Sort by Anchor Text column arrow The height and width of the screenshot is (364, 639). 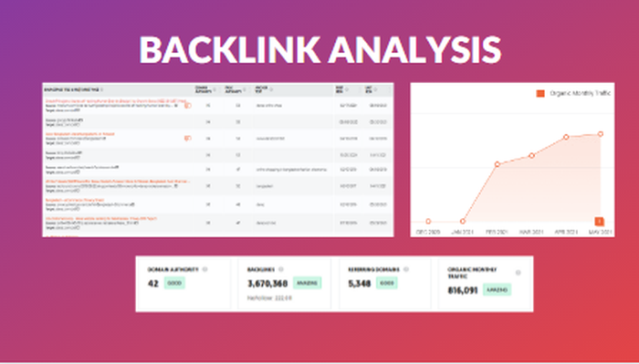(x=271, y=90)
